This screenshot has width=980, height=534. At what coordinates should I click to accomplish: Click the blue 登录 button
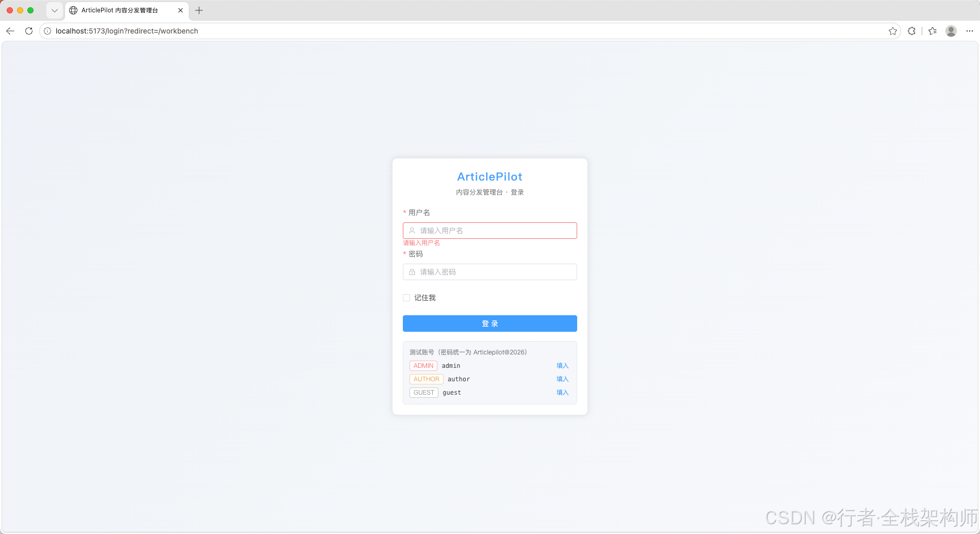click(x=490, y=323)
